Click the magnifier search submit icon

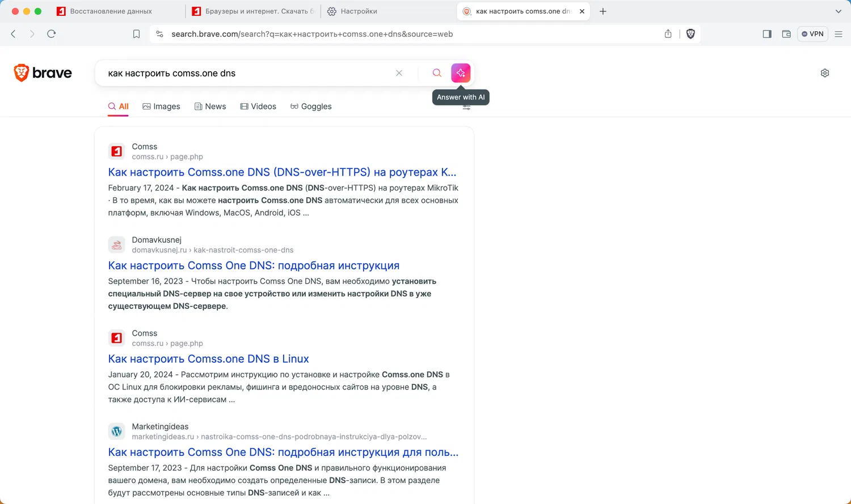coord(437,73)
